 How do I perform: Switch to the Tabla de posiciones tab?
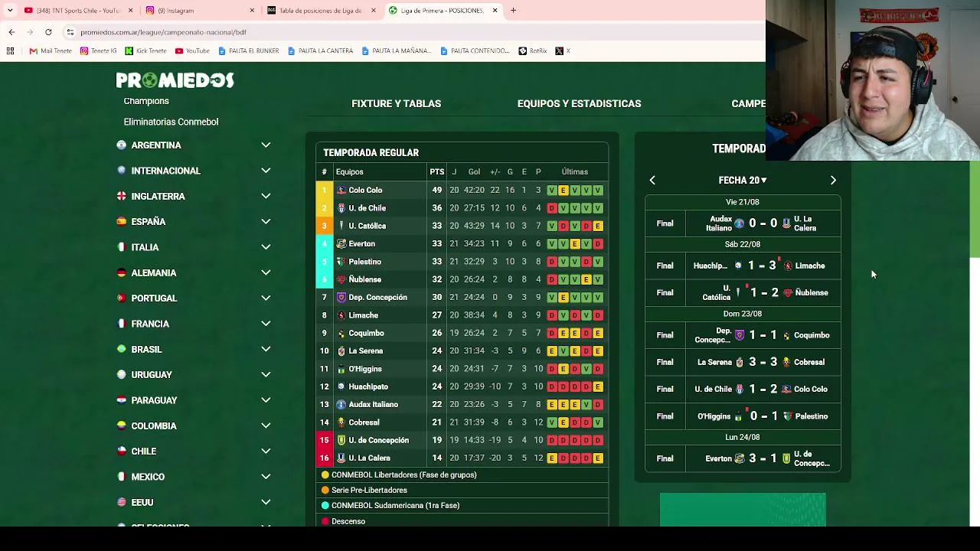click(321, 11)
